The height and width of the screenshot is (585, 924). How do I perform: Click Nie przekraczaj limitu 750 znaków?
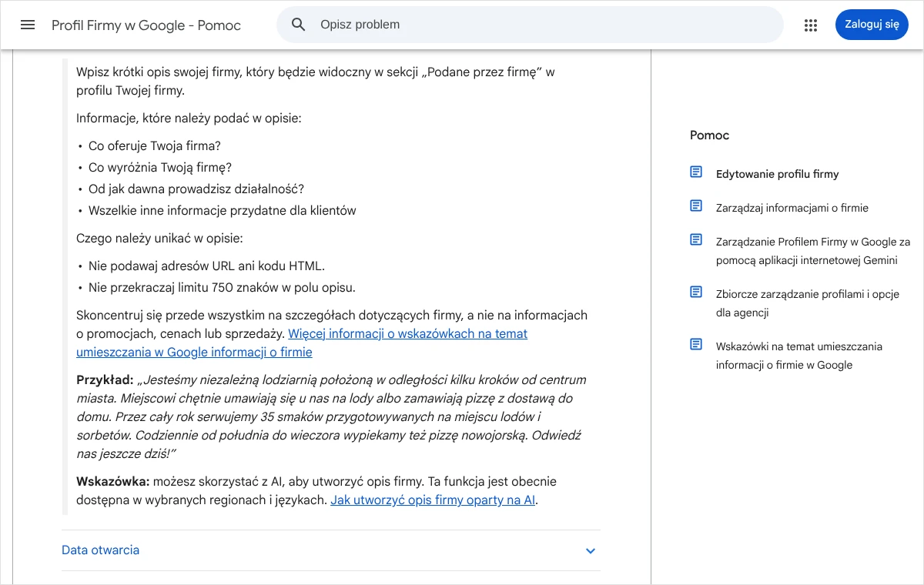point(222,288)
